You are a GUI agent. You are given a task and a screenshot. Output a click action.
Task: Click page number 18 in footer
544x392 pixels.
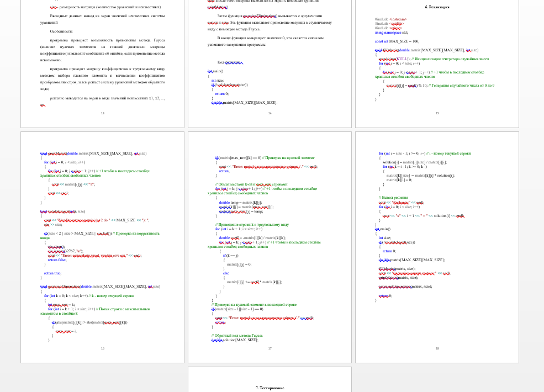click(437, 348)
